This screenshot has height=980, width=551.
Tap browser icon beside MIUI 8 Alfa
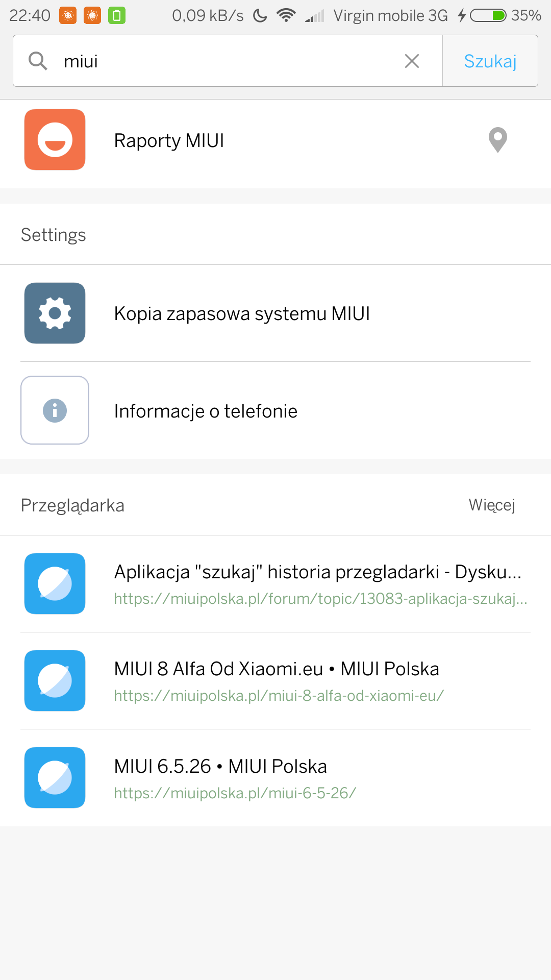55,681
